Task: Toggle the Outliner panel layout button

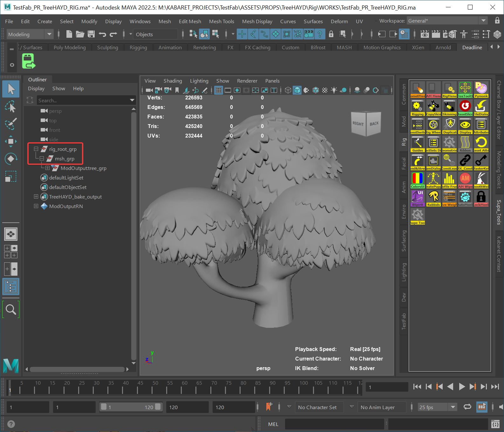Action: (x=11, y=287)
